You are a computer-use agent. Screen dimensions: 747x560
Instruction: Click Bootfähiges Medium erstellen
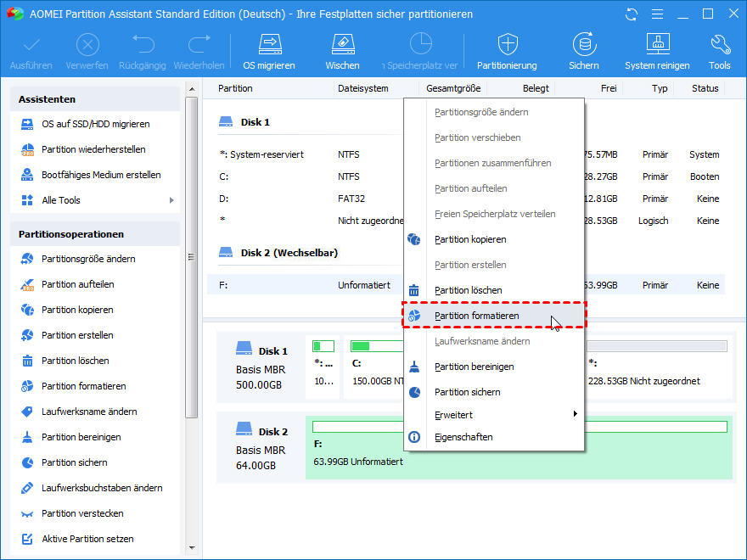tap(101, 175)
